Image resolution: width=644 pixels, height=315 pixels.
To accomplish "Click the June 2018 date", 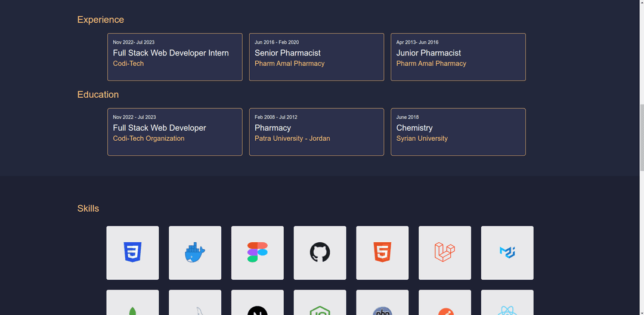I will click(x=407, y=118).
